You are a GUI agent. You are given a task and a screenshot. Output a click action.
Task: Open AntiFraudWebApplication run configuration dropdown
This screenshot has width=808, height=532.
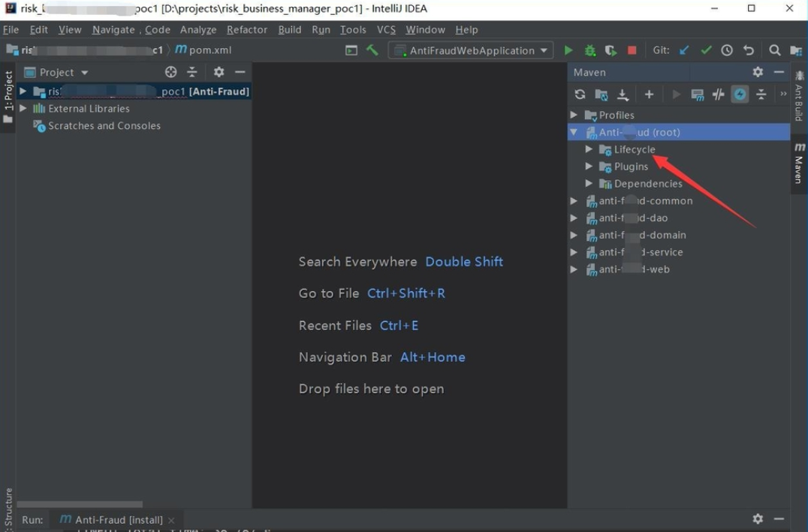pyautogui.click(x=471, y=50)
